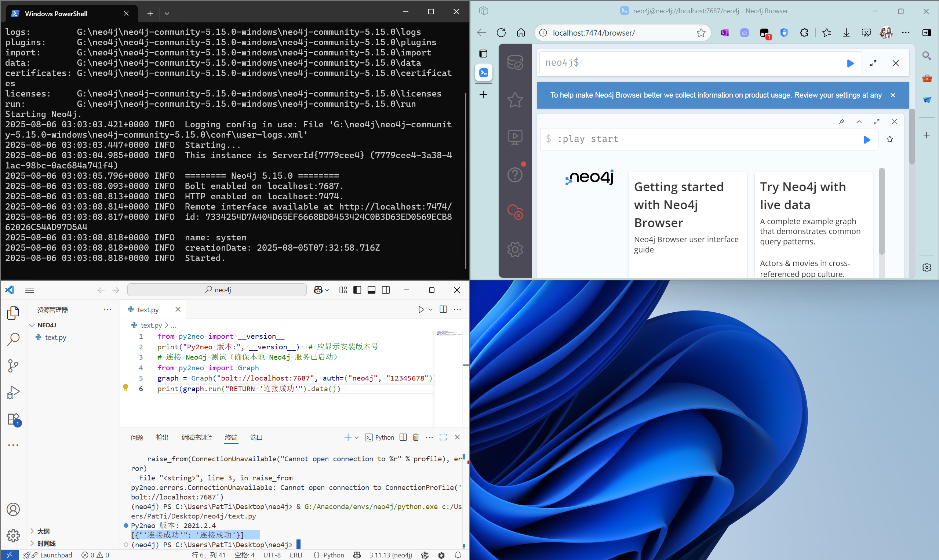Switch to the 调试控制台 panel tab
This screenshot has height=560, width=939.
tap(197, 437)
